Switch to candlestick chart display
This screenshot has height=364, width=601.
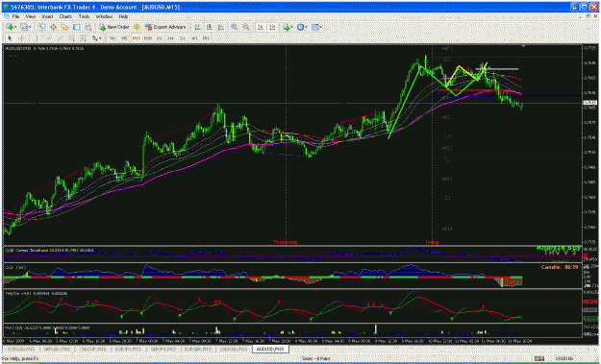click(210, 27)
